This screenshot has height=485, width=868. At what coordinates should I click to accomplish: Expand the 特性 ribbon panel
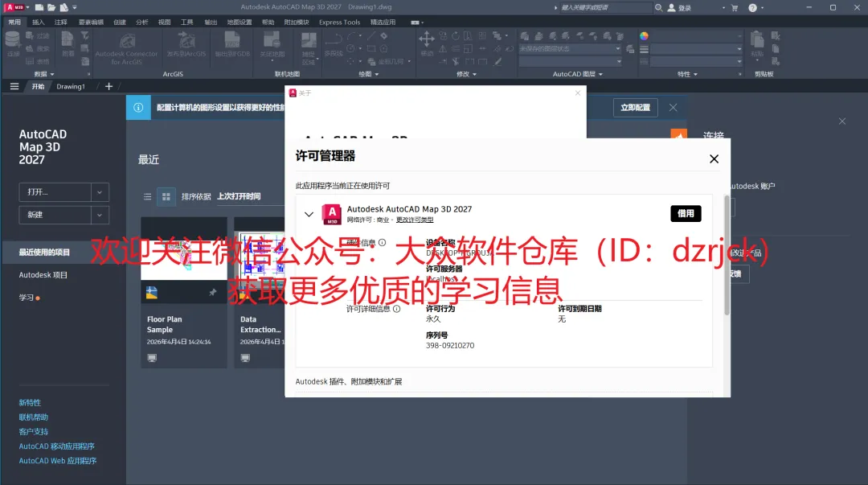tap(687, 74)
